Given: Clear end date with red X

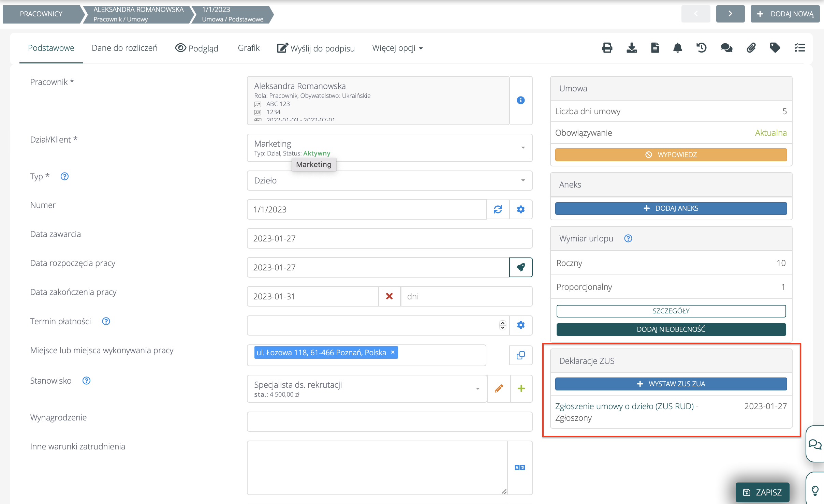Looking at the screenshot, I should 389,296.
